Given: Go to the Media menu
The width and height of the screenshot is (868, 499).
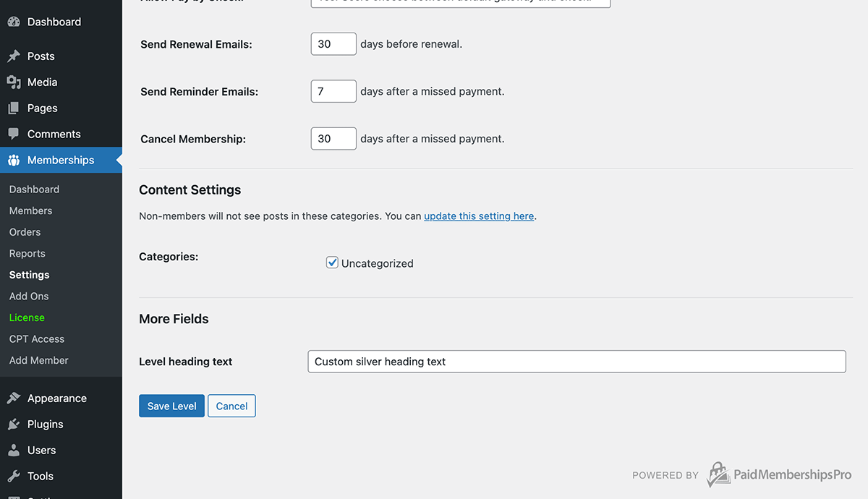Looking at the screenshot, I should coord(61,82).
